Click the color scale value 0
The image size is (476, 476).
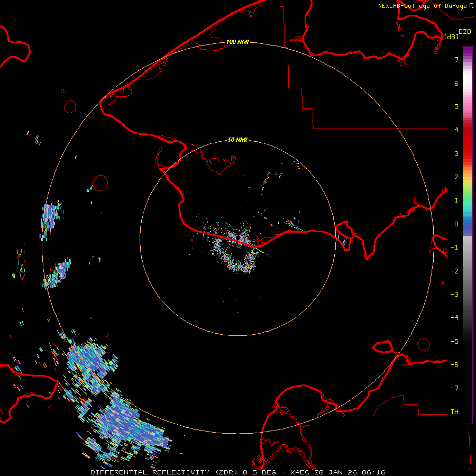point(456,224)
